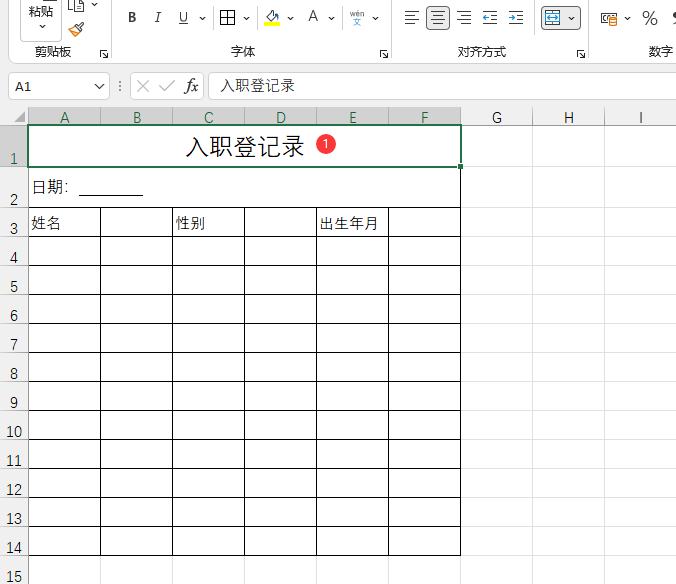This screenshot has width=676, height=584.
Task: Toggle bold formatting
Action: pos(132,18)
